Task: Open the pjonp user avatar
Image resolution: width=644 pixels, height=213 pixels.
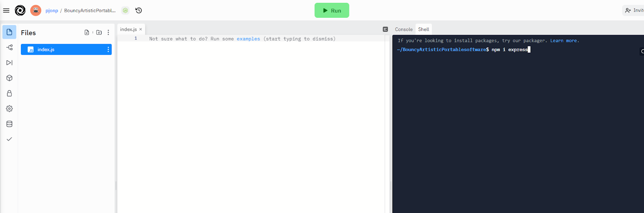Action: tap(36, 10)
